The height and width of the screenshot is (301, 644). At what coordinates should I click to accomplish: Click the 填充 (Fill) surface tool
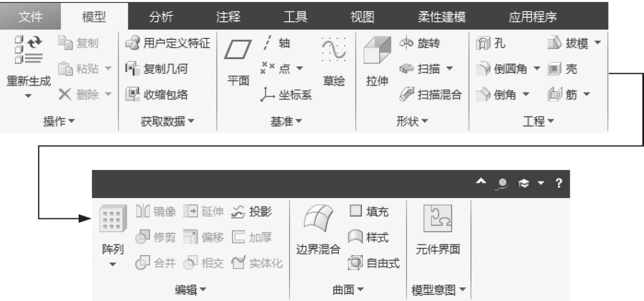tap(369, 212)
